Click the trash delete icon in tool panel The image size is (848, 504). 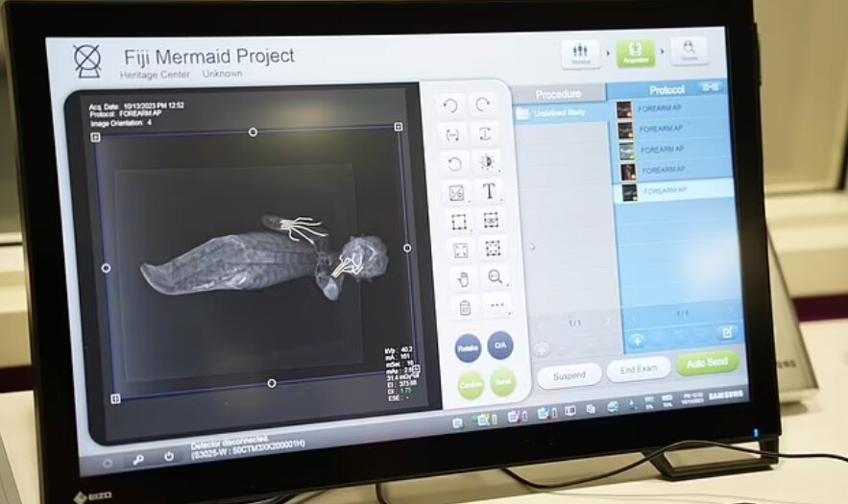[x=464, y=307]
